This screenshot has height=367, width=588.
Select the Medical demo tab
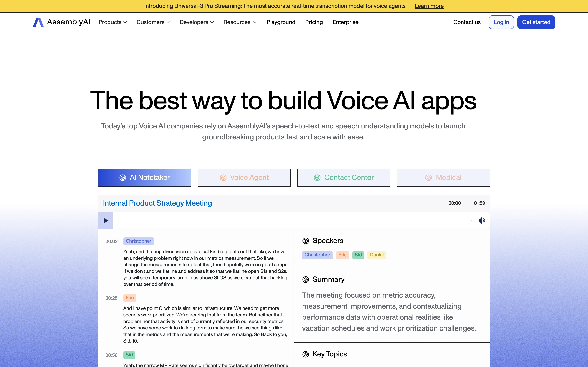pos(443,178)
